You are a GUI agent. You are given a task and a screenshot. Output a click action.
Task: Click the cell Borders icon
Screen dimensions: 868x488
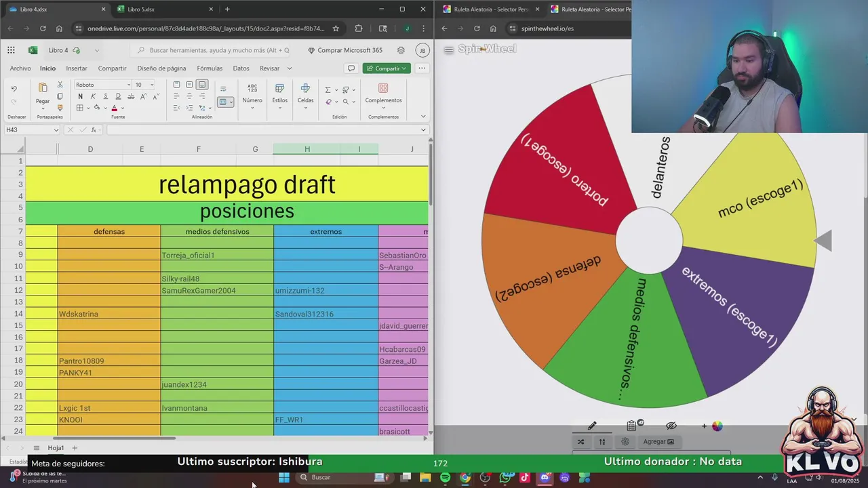(79, 108)
